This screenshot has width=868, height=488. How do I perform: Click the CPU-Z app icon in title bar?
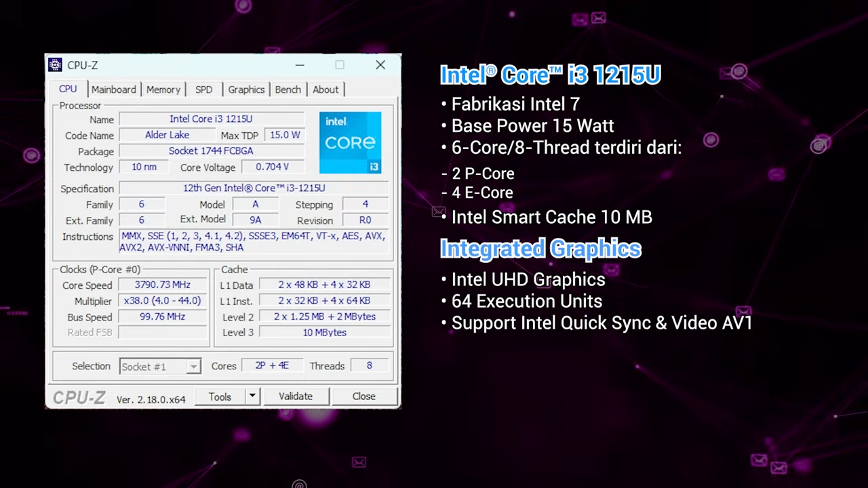point(55,65)
